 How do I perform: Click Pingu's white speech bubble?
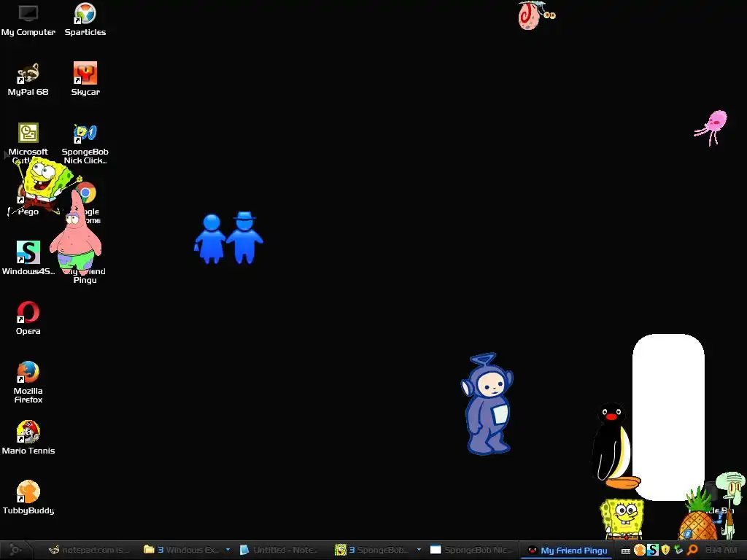(x=668, y=416)
